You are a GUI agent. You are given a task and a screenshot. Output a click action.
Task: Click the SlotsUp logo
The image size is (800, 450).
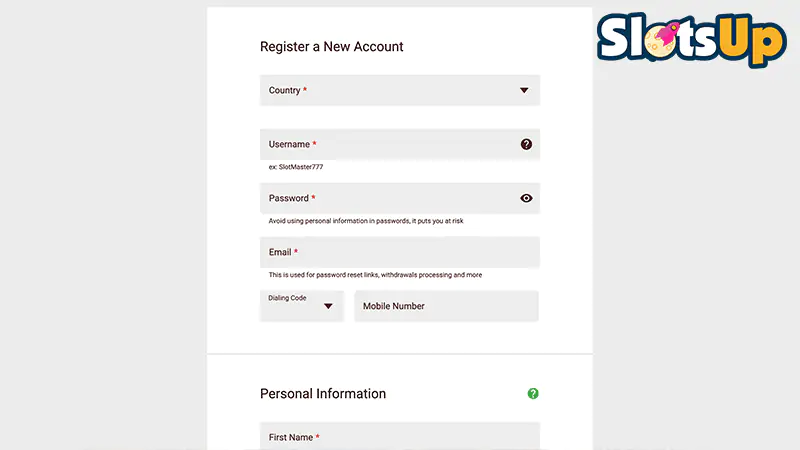tap(691, 39)
